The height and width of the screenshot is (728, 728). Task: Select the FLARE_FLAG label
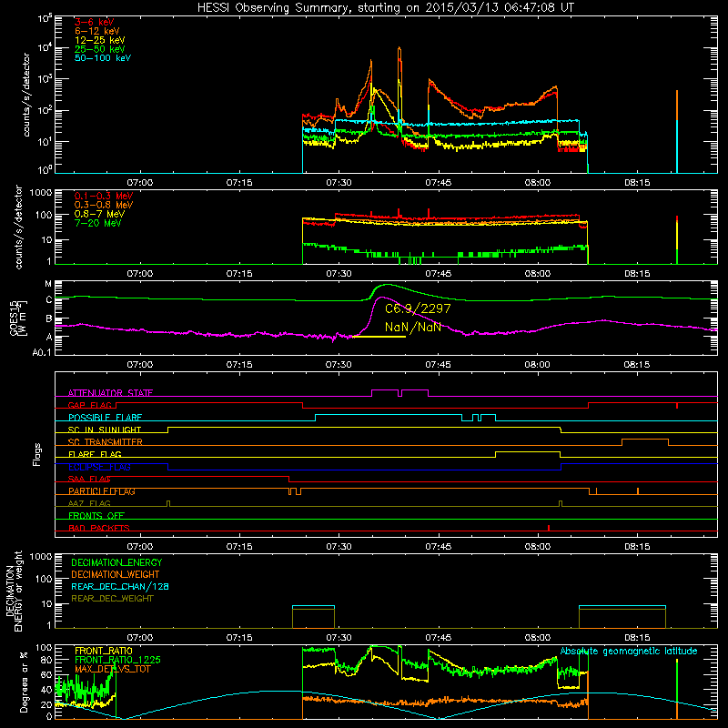[95, 454]
